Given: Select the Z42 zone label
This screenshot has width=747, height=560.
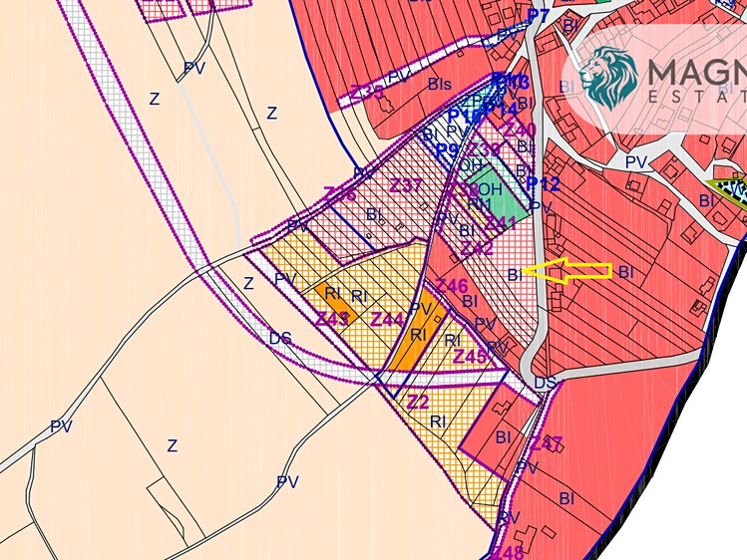Looking at the screenshot, I should 478,248.
